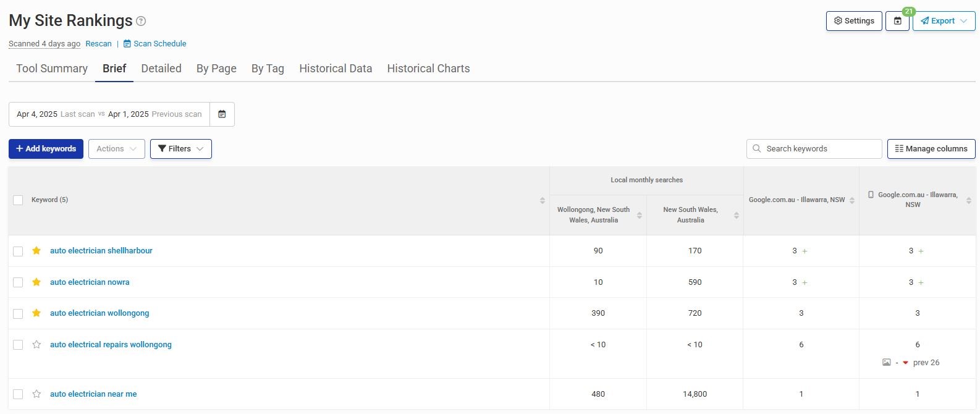The height and width of the screenshot is (414, 980).
Task: Star auto electrical repairs wollongong keyword
Action: pyautogui.click(x=36, y=345)
